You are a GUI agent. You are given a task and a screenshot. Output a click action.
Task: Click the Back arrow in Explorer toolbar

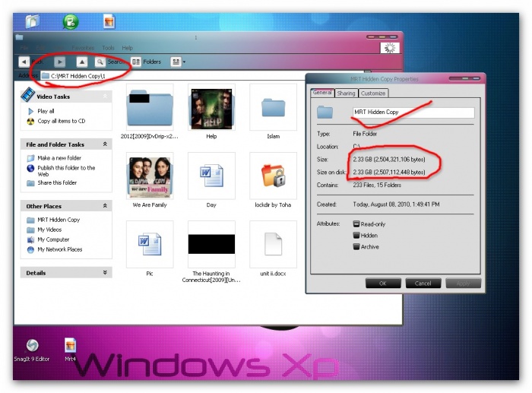pos(24,62)
